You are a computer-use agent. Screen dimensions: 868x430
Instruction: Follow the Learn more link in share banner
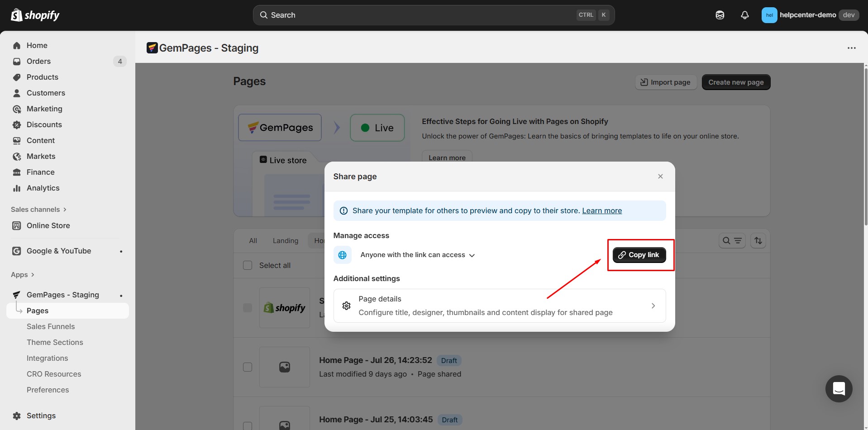601,210
